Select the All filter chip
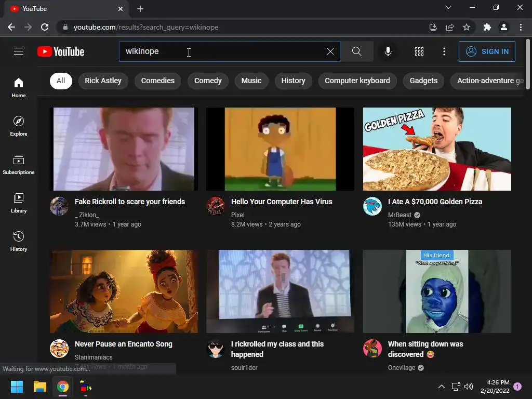532x399 pixels. tap(61, 81)
